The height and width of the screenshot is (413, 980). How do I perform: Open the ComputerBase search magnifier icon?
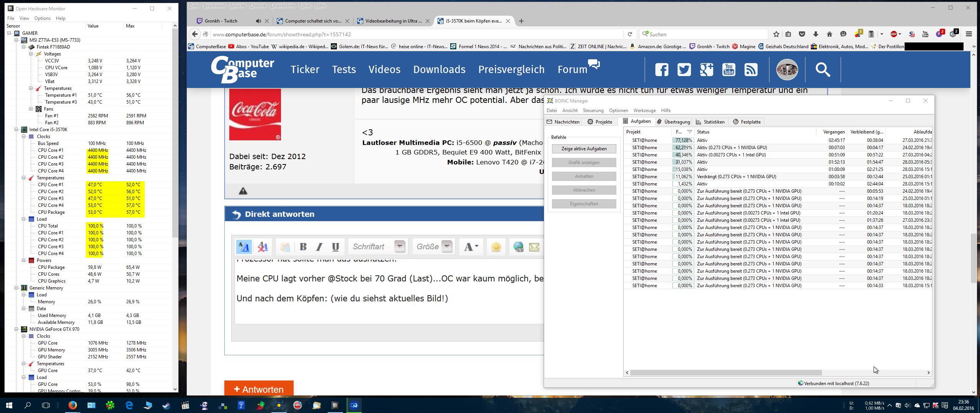pos(823,70)
